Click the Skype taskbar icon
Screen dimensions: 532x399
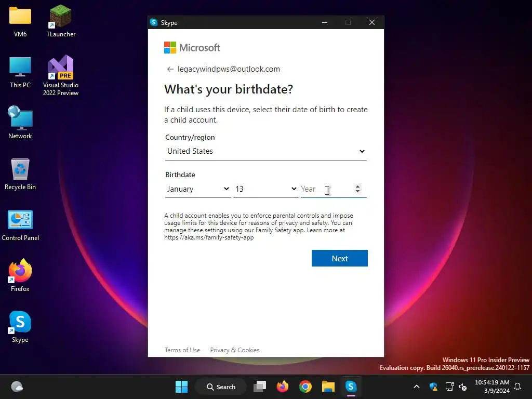[x=351, y=387]
